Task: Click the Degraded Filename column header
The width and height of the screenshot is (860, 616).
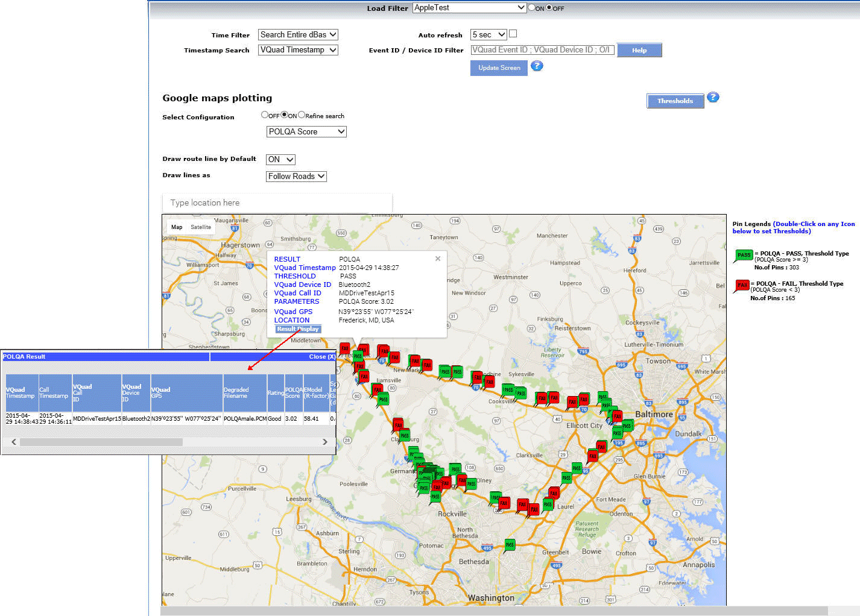Action: coord(245,393)
